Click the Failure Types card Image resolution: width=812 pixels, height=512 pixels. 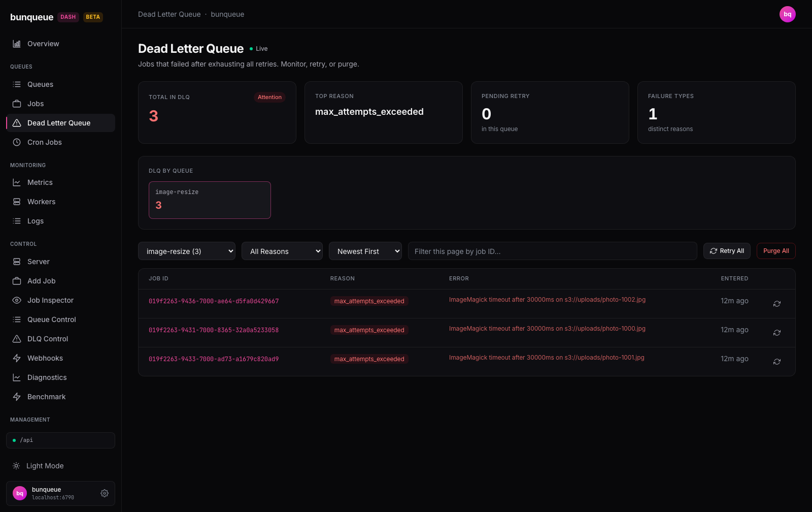click(717, 113)
